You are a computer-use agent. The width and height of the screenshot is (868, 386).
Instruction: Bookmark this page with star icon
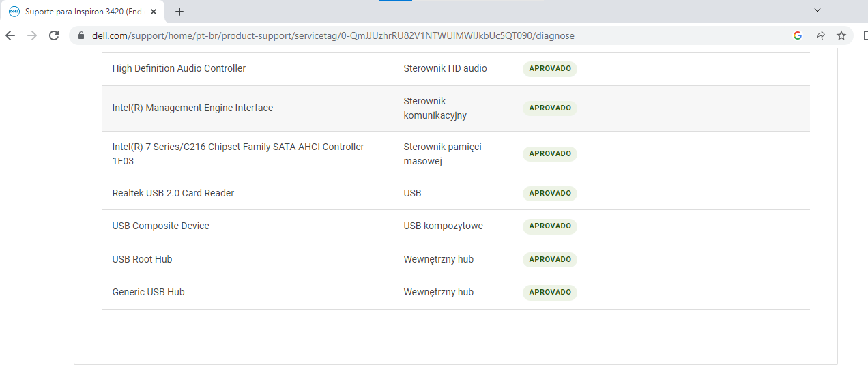(841, 35)
